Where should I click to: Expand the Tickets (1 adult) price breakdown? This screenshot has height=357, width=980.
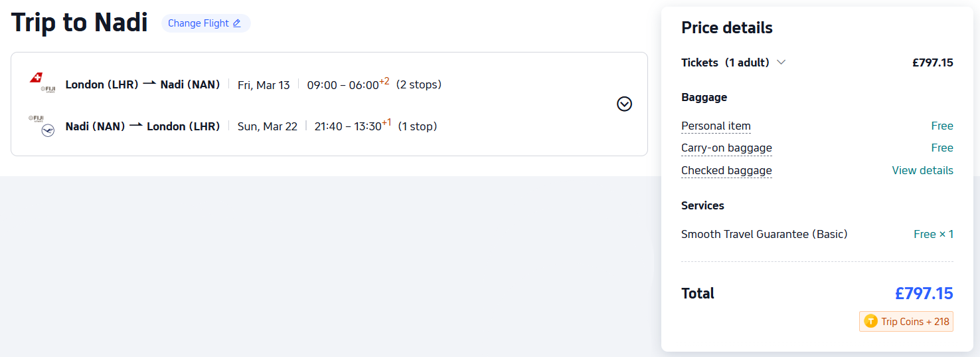781,62
